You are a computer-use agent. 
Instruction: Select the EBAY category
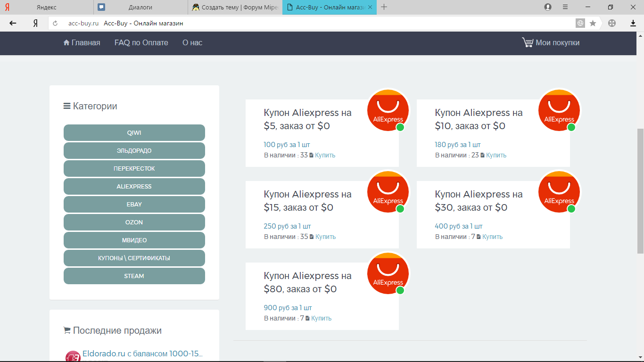(x=134, y=205)
